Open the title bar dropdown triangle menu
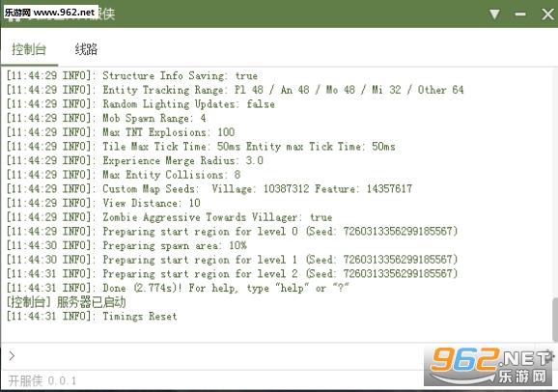Image resolution: width=558 pixels, height=392 pixels. point(494,14)
